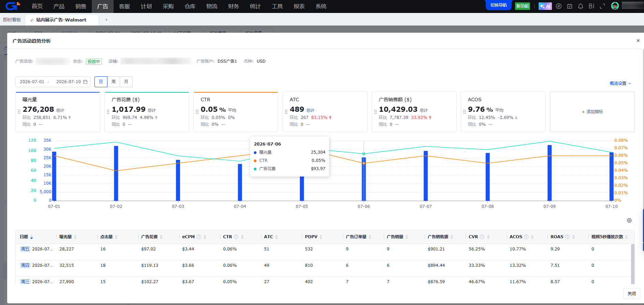Click the notification bell icon
Image resolution: width=644 pixels, height=305 pixels.
coord(581,6)
